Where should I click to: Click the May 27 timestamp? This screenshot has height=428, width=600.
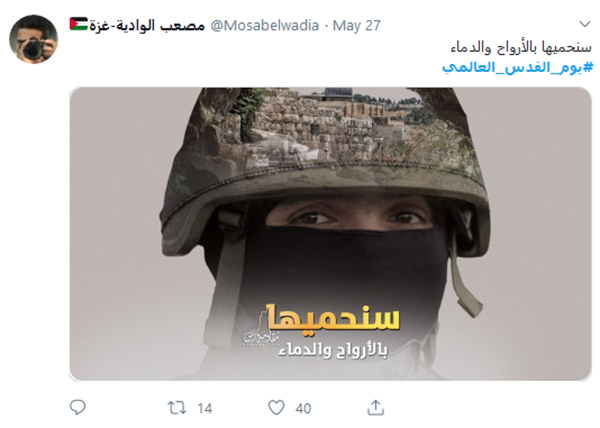coord(357,26)
